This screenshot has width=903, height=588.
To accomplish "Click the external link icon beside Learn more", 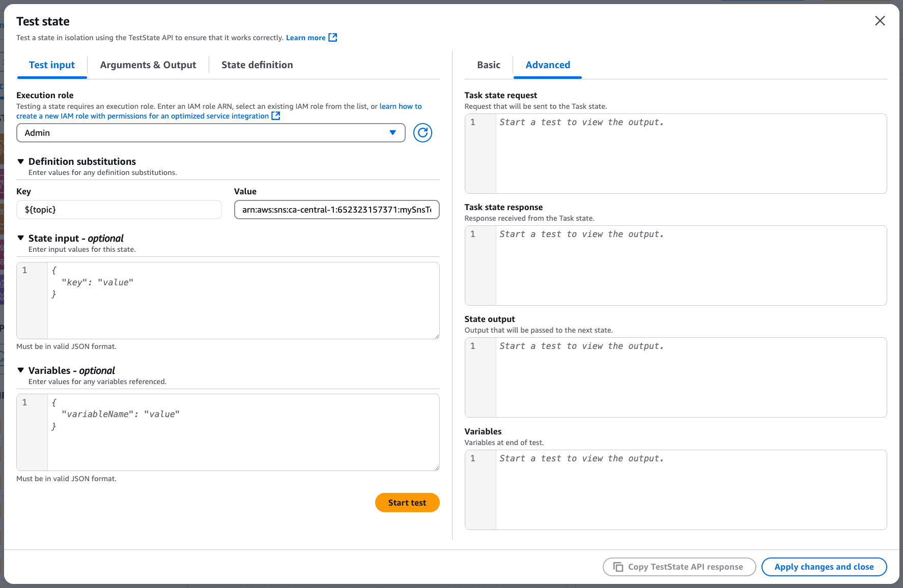I will [333, 37].
